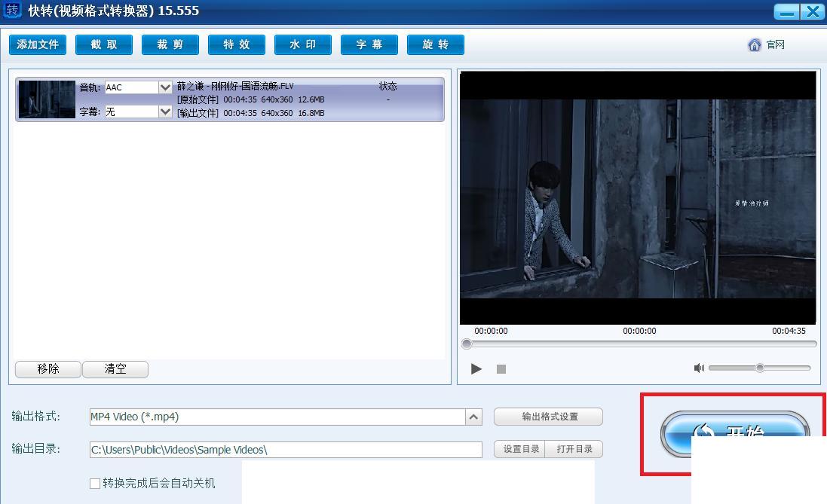Image resolution: width=827 pixels, height=504 pixels.
Task: Open the 水印 watermark tool
Action: 303,44
